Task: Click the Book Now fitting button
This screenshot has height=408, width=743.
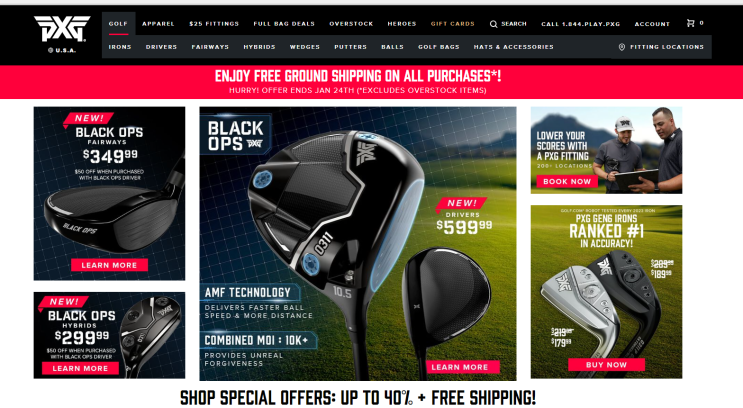Action: pos(567,181)
